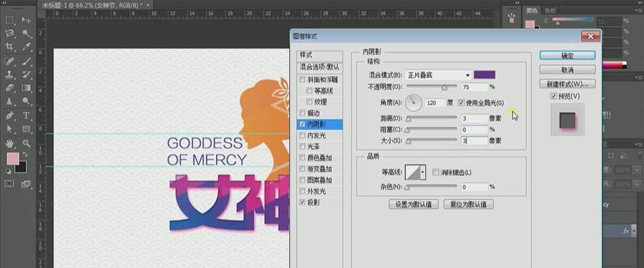
Task: Click 取消 (Cancel) button
Action: (567, 70)
